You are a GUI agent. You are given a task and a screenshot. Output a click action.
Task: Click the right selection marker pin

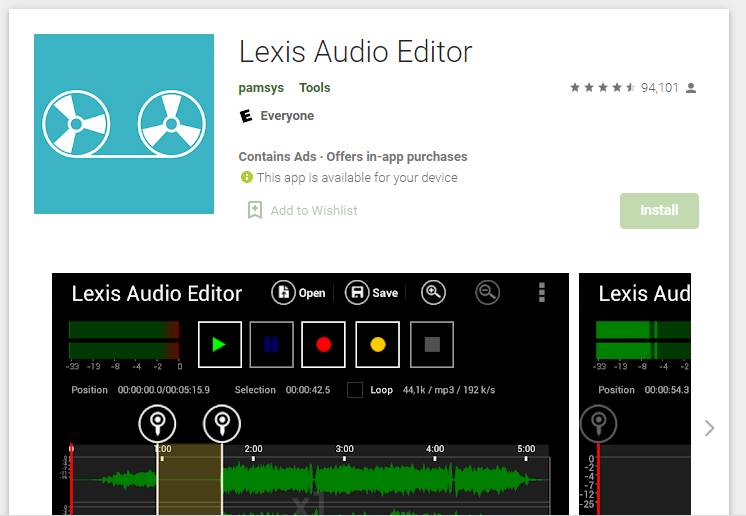point(222,423)
